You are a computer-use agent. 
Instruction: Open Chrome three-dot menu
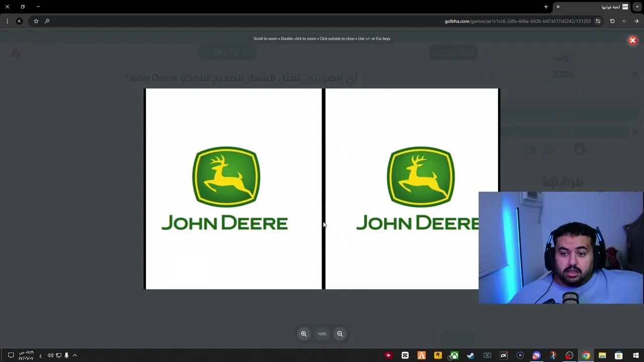tap(7, 21)
